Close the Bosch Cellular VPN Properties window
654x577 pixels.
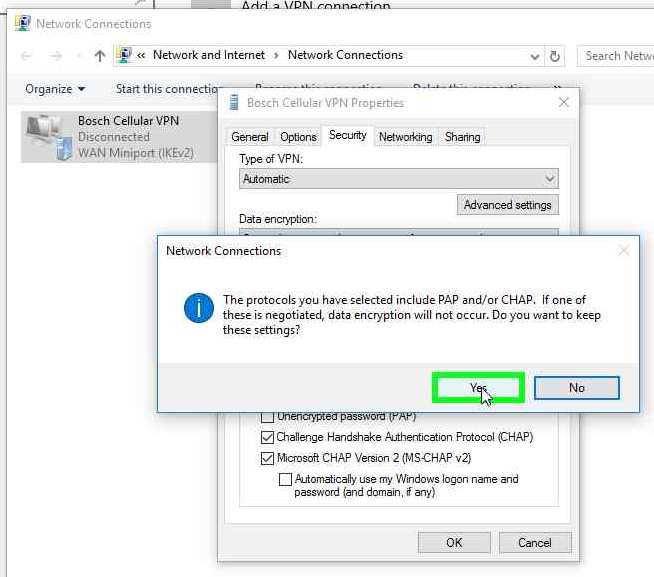tap(563, 102)
